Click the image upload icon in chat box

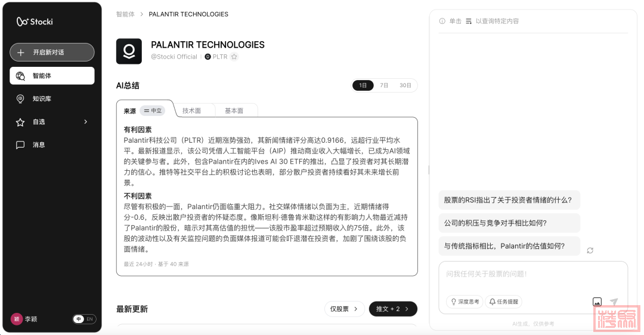597,302
